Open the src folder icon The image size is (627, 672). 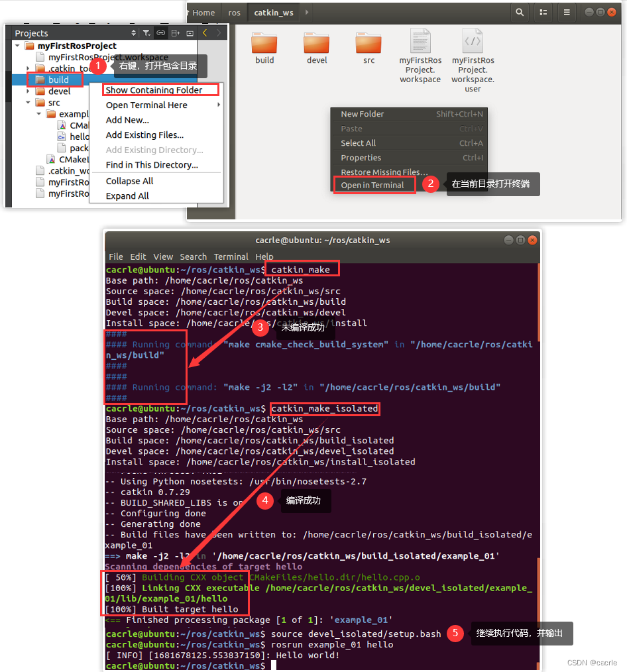click(369, 45)
